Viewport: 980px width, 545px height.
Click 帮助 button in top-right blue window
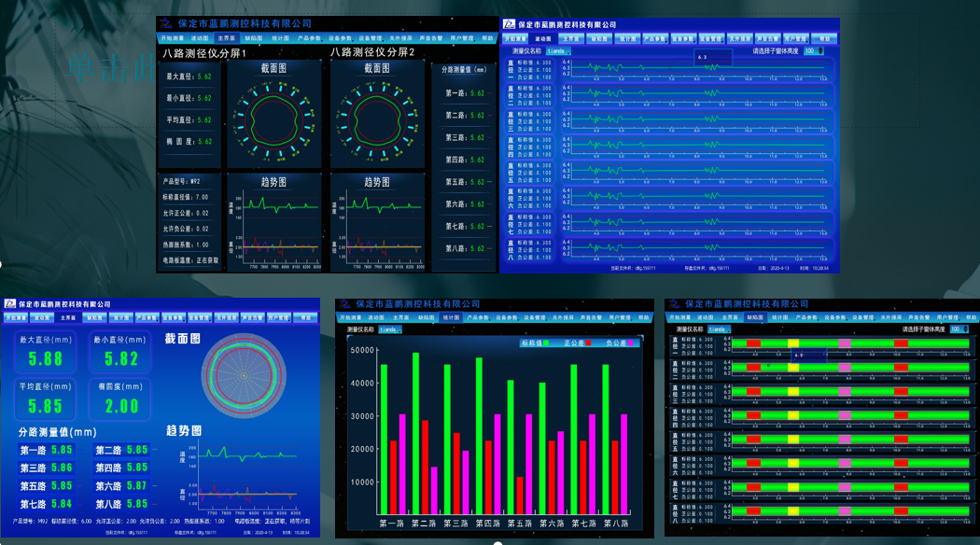(824, 39)
